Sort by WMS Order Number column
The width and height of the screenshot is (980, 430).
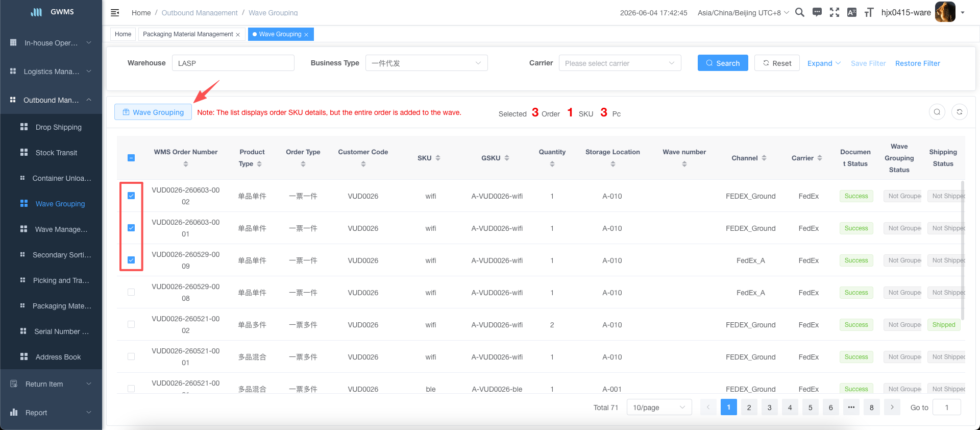pyautogui.click(x=186, y=164)
